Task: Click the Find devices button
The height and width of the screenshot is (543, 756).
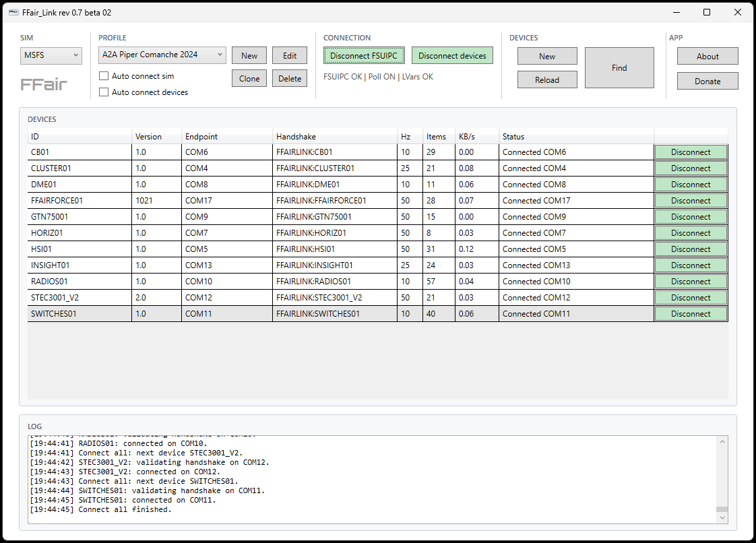Action: 619,67
